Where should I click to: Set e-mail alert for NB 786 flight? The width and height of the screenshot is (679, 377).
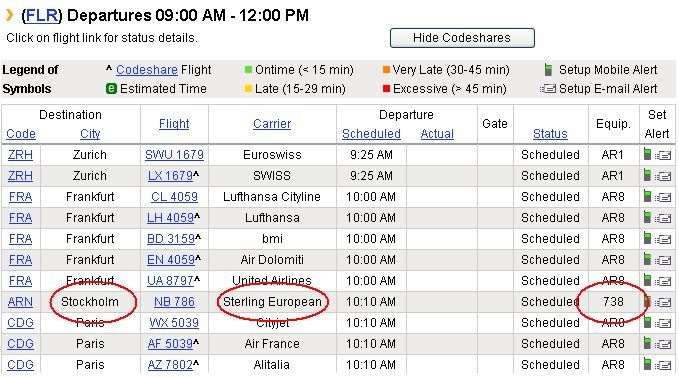pyautogui.click(x=663, y=302)
